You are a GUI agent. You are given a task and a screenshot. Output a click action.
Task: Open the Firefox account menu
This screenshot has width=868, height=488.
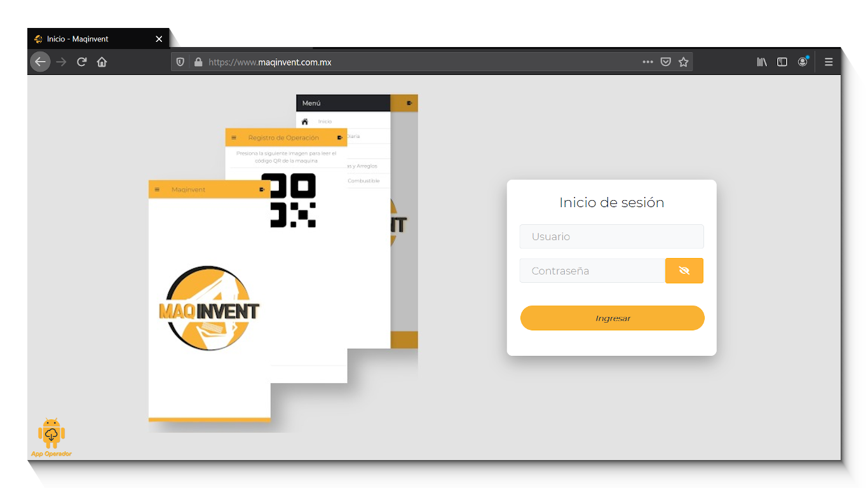click(x=803, y=62)
